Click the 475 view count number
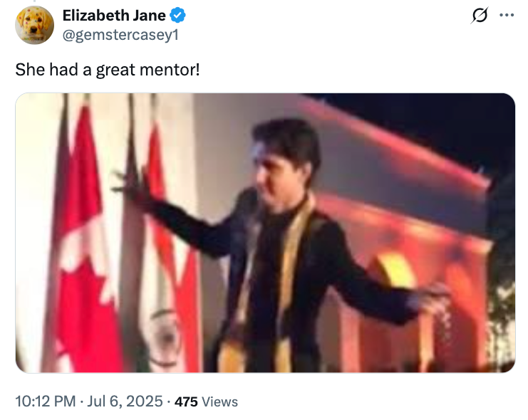528x420 pixels. point(186,401)
